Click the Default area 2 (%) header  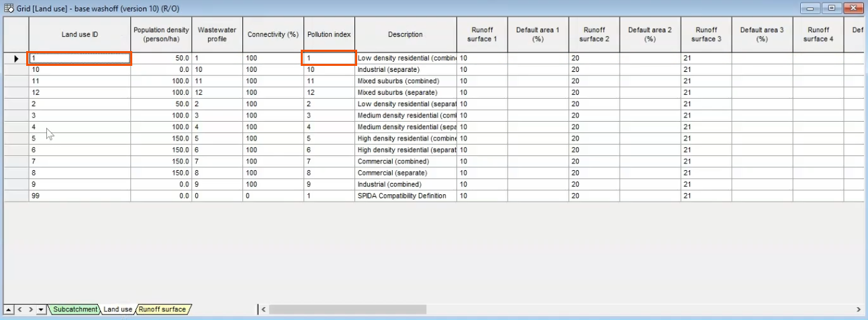tap(650, 35)
